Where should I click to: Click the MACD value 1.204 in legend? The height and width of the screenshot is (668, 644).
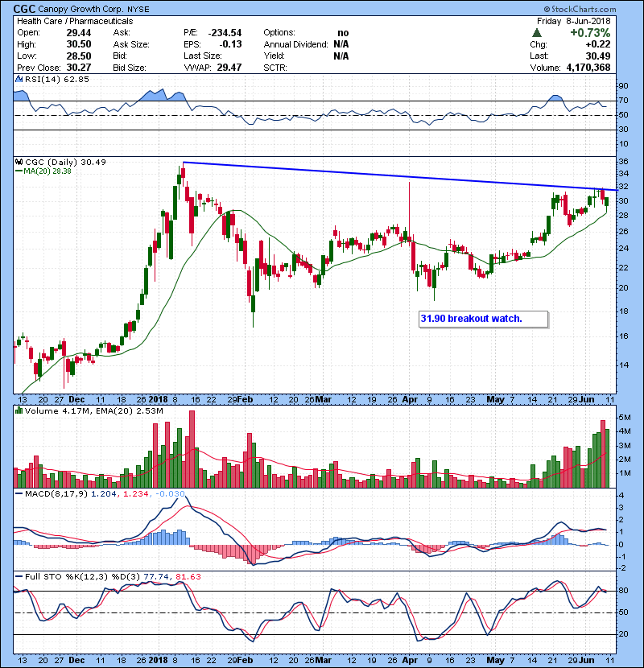pos(104,494)
